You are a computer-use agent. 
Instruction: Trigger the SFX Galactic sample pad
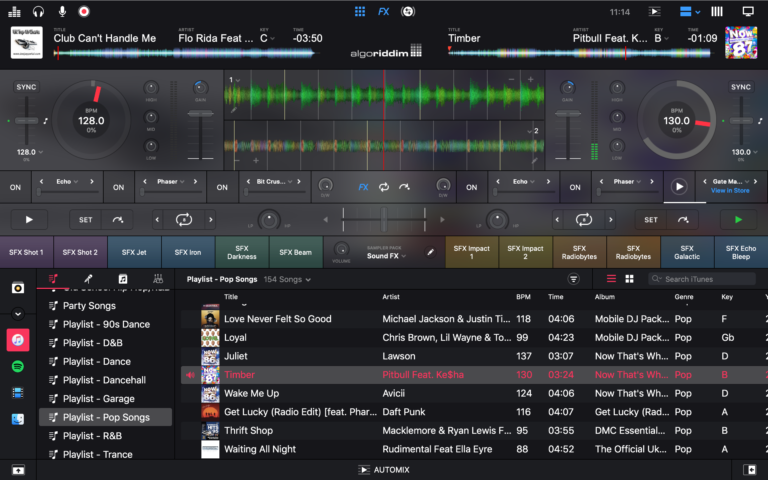[687, 252]
